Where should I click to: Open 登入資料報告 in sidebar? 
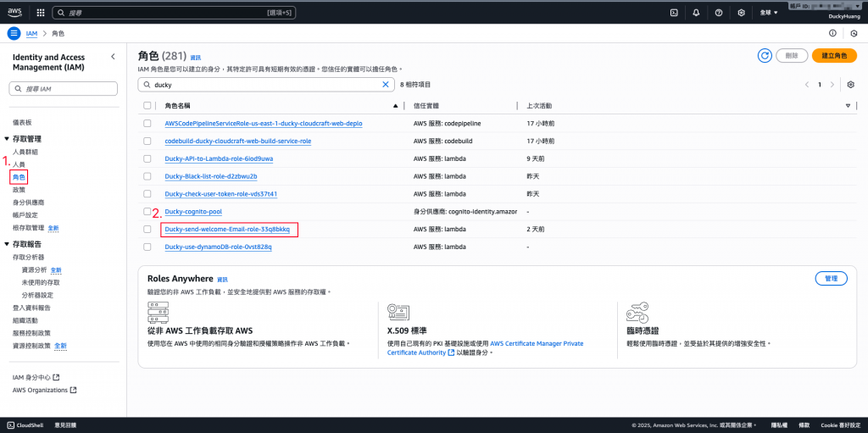pos(31,308)
